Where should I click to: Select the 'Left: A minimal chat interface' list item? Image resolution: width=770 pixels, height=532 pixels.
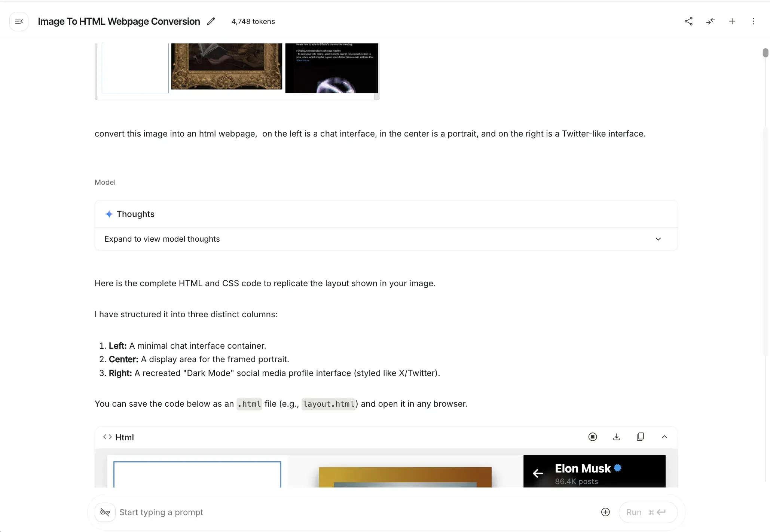pyautogui.click(x=187, y=346)
